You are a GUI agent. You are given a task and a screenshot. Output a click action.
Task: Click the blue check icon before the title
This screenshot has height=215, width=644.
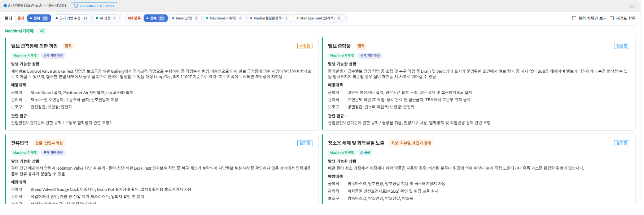coord(5,6)
